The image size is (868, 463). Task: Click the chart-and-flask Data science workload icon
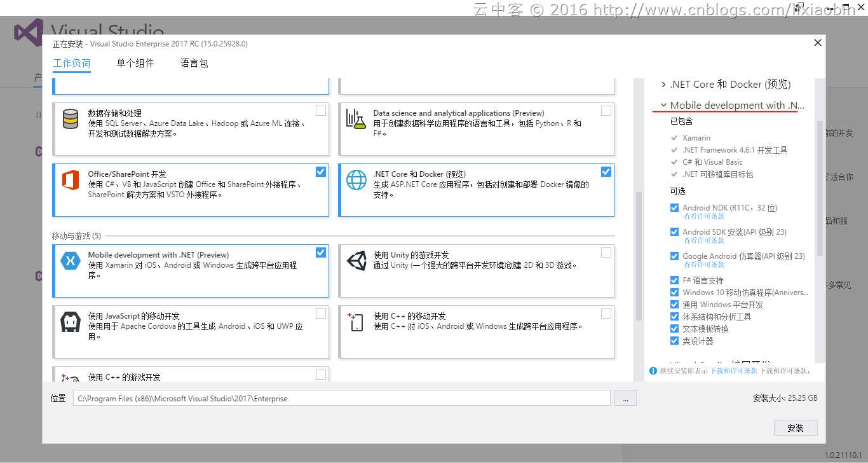(x=356, y=119)
